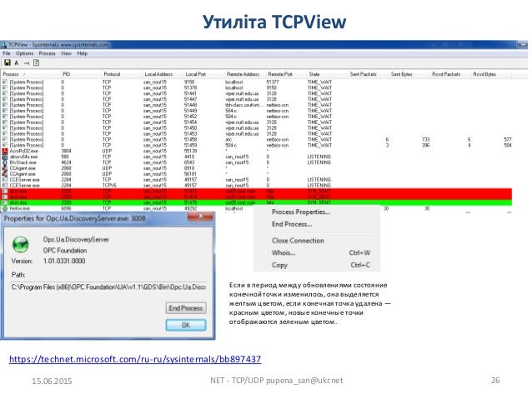Sort by the Remote Address column header

coord(243,74)
